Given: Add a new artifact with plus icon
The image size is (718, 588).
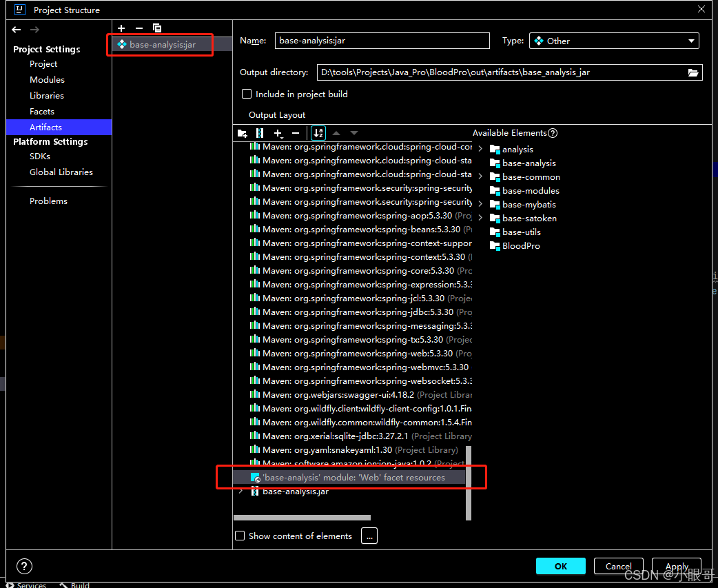Looking at the screenshot, I should point(121,28).
